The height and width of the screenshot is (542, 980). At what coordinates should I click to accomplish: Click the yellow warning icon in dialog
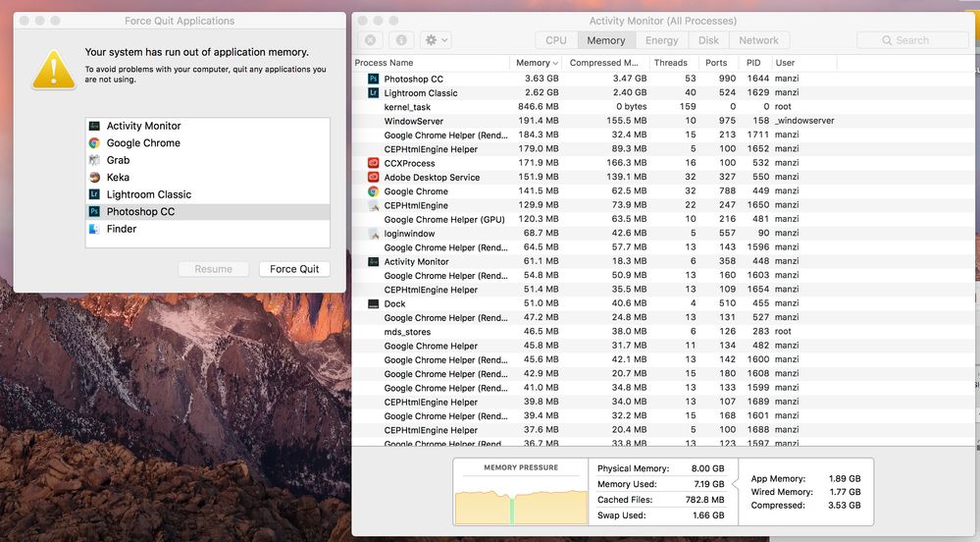click(54, 70)
